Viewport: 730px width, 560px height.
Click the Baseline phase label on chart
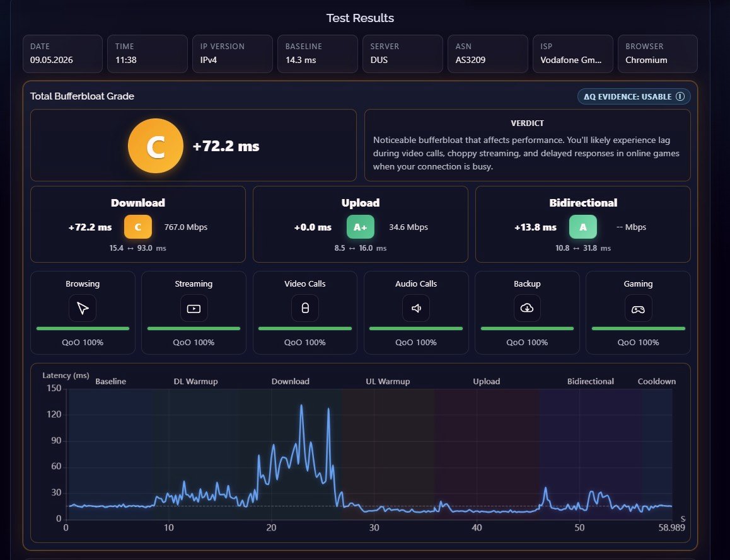(x=111, y=381)
